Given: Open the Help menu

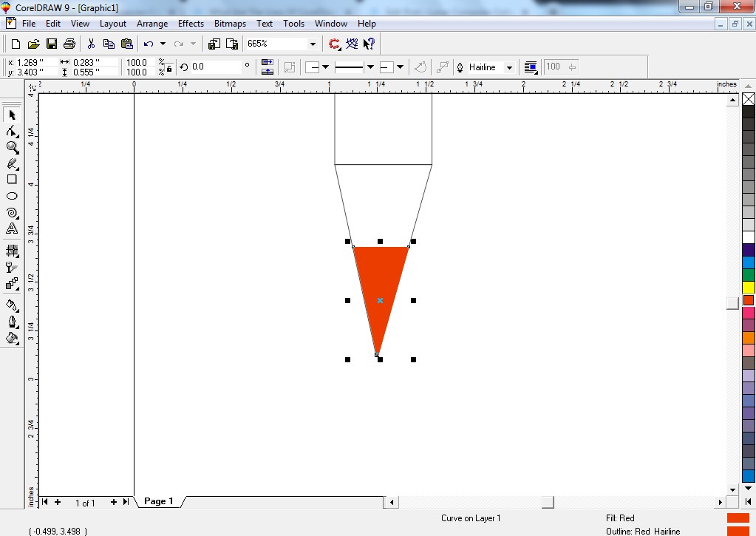Looking at the screenshot, I should 367,23.
